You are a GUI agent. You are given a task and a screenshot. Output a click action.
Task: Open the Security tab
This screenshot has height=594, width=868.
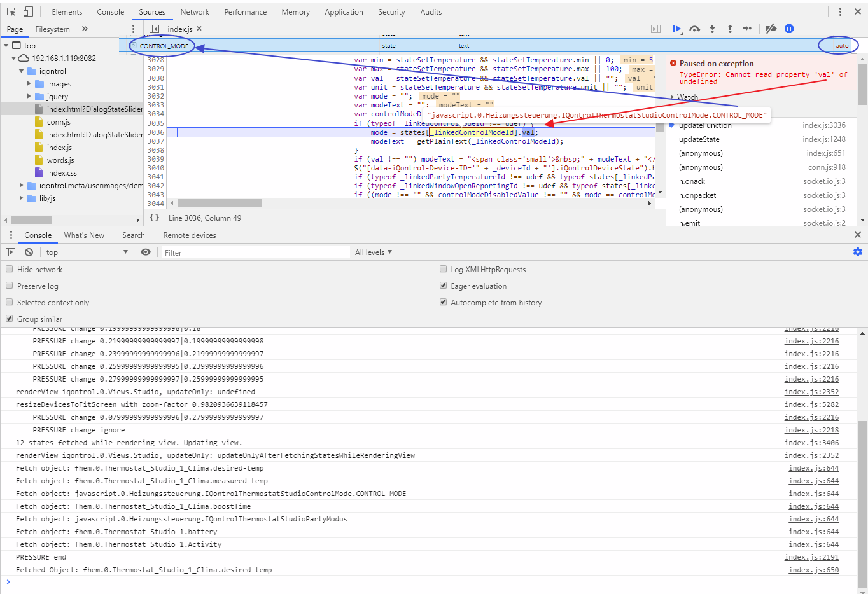pyautogui.click(x=391, y=11)
